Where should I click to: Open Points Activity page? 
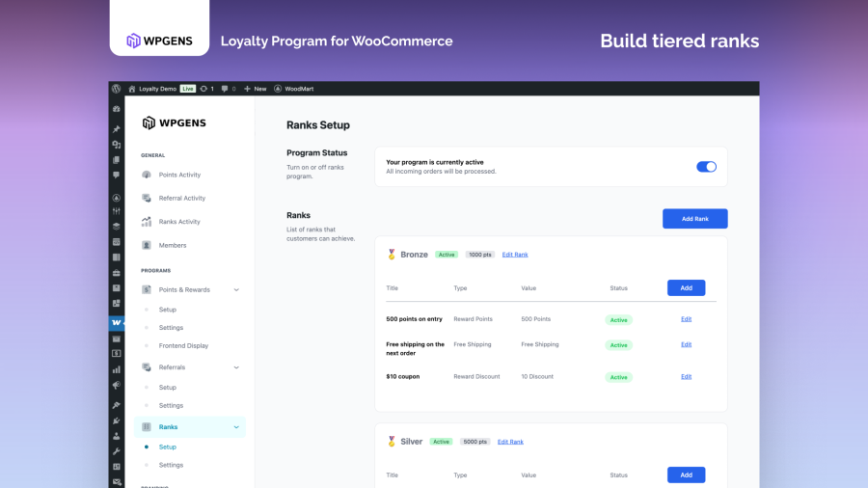pos(179,175)
